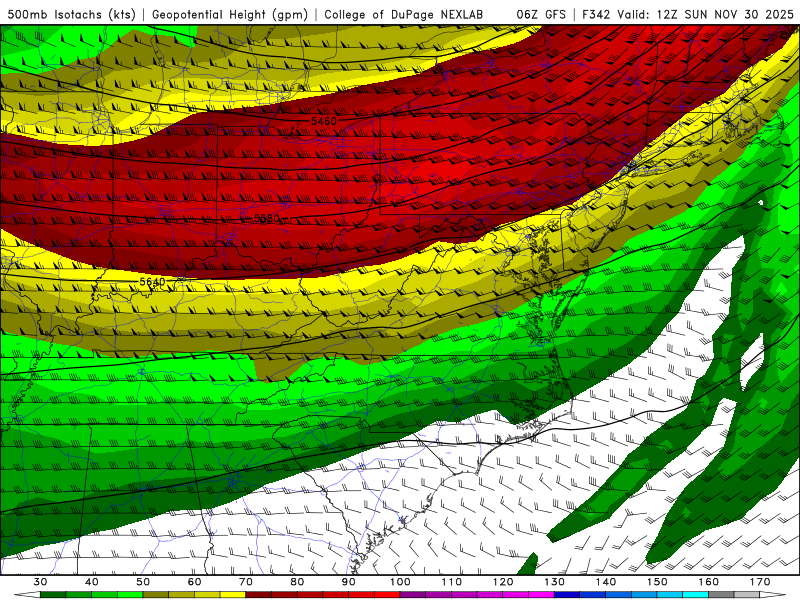Click the legend value 130
The image size is (800, 600).
point(554,582)
